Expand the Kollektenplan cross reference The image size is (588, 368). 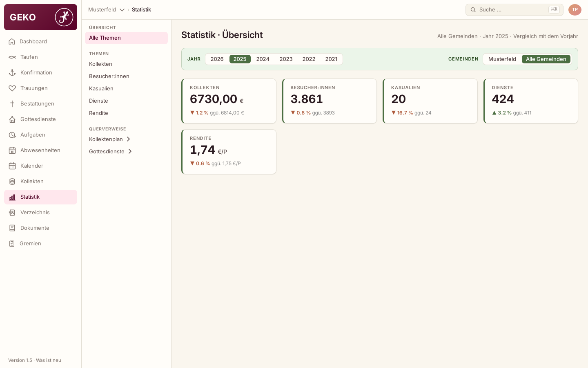tap(110, 139)
